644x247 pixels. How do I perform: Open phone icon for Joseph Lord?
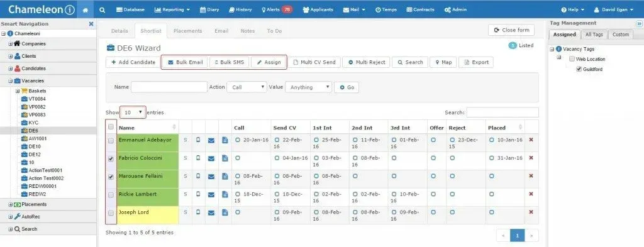click(198, 212)
